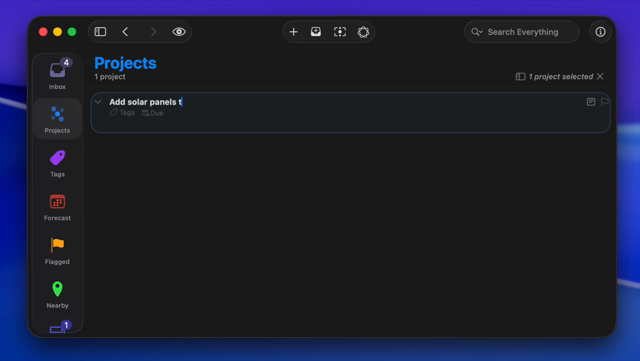Click the panel icon beside 1 project selected

coord(520,76)
